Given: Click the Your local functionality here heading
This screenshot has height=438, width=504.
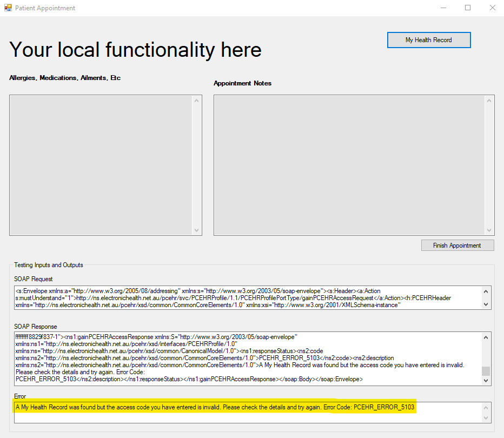Looking at the screenshot, I should pyautogui.click(x=135, y=49).
